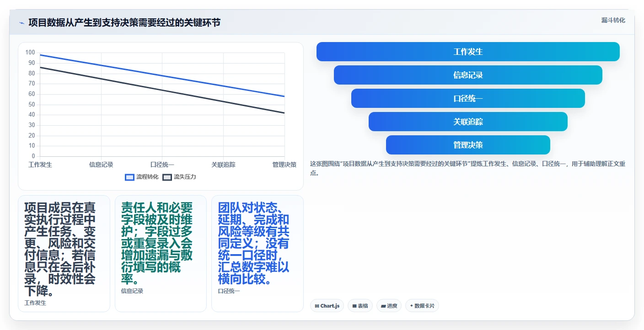Toggle the 流失压力 legend swatch

[x=167, y=177]
